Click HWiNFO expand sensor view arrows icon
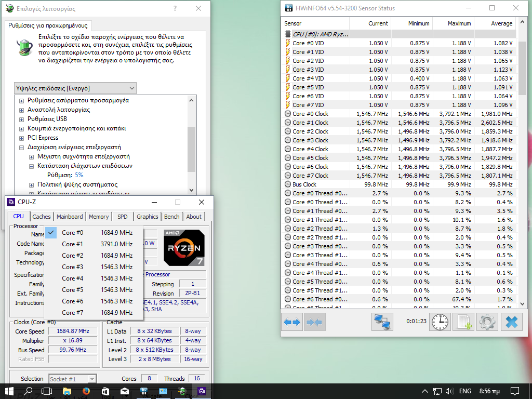 coord(292,322)
